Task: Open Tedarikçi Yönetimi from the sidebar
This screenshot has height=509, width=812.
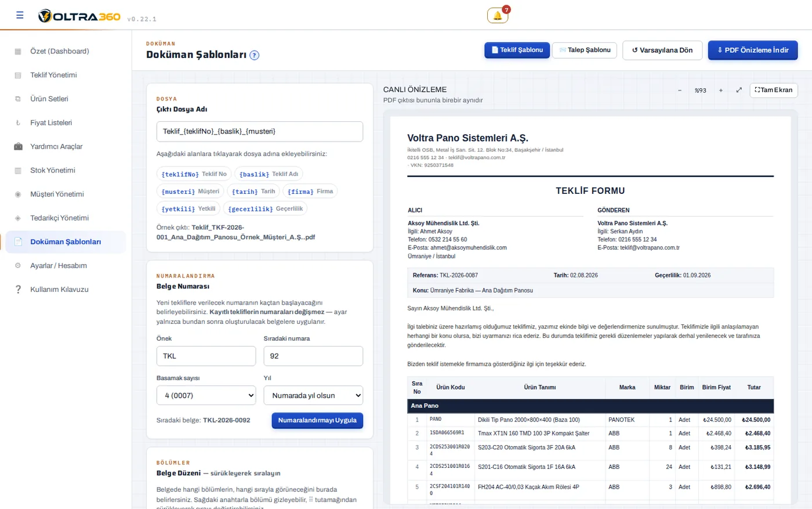Action: point(66,218)
